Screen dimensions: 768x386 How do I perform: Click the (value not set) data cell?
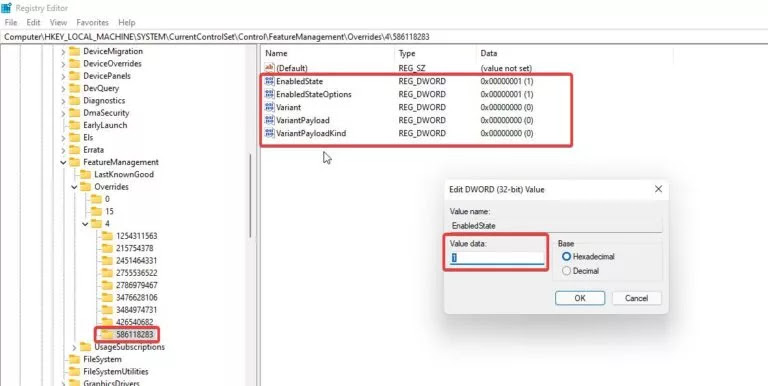506,68
